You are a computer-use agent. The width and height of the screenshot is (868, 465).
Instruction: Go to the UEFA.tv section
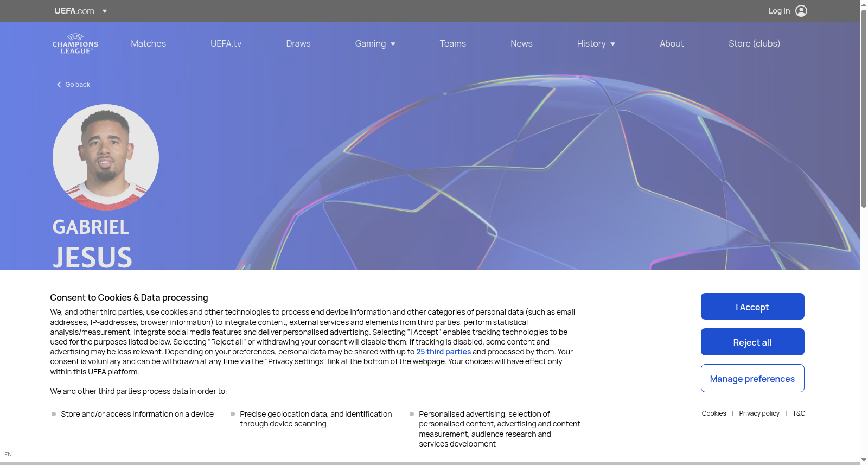226,43
